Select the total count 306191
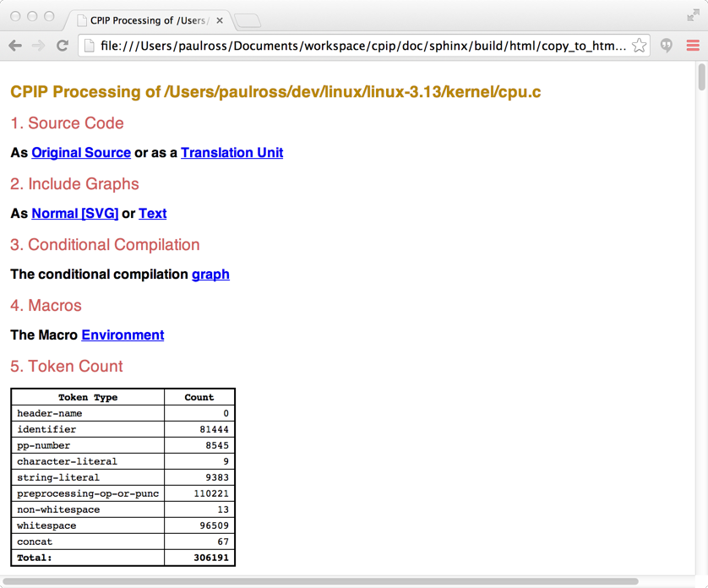The height and width of the screenshot is (588, 708). 199,558
